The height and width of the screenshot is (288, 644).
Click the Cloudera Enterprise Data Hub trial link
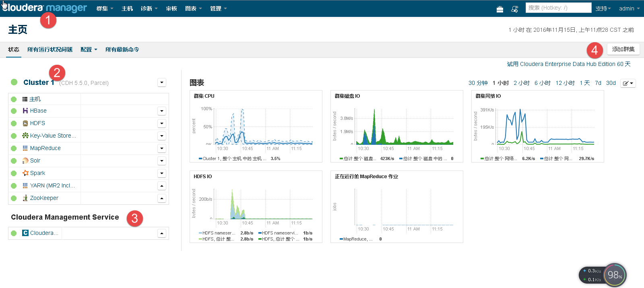pos(569,64)
